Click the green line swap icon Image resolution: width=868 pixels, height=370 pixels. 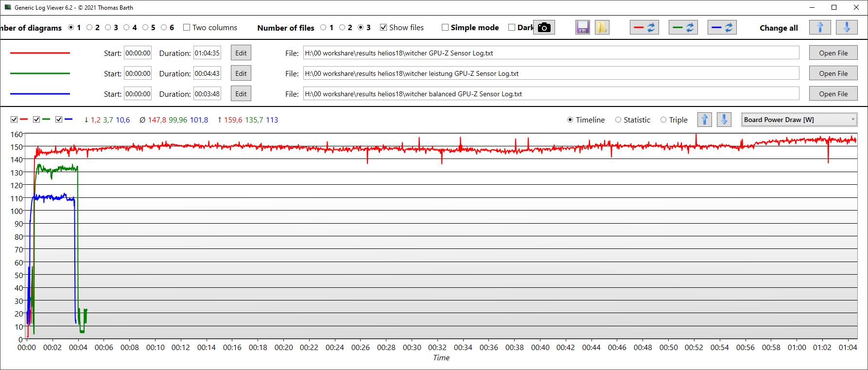(683, 28)
